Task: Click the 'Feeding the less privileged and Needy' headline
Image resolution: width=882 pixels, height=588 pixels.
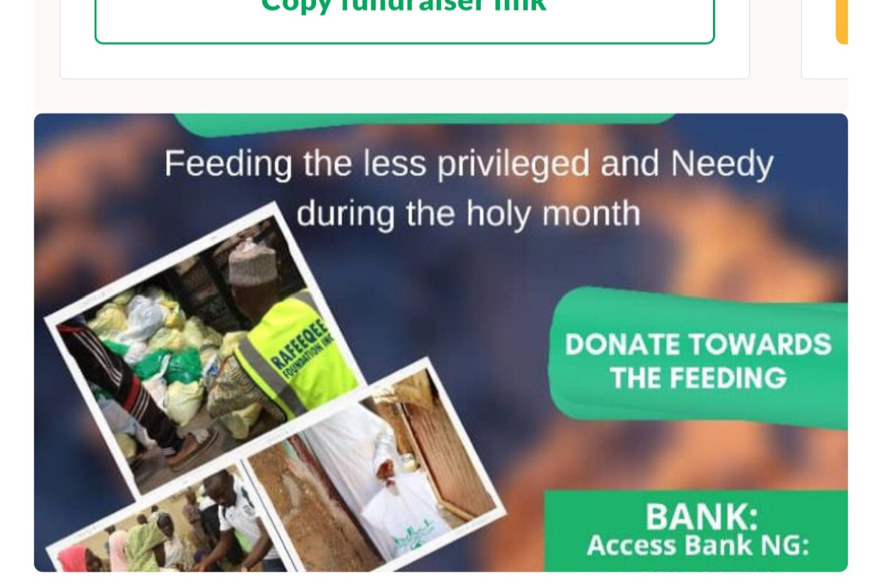Action: tap(468, 163)
